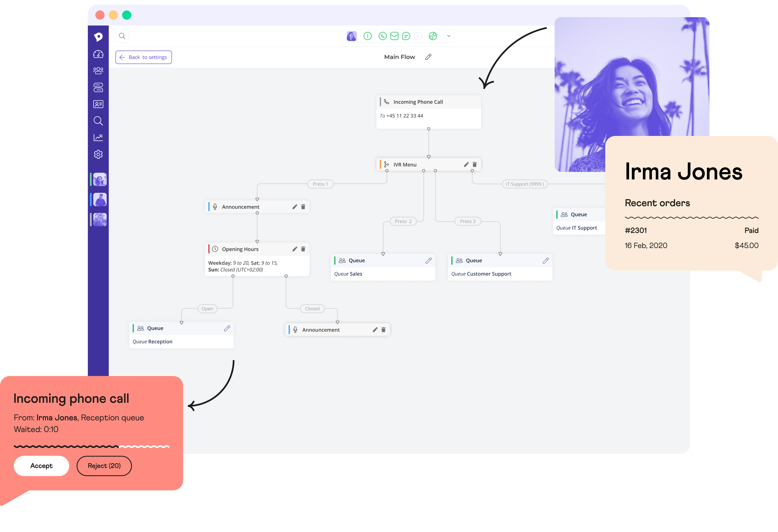Click the To +45 11 22 33 44 number

click(401, 115)
